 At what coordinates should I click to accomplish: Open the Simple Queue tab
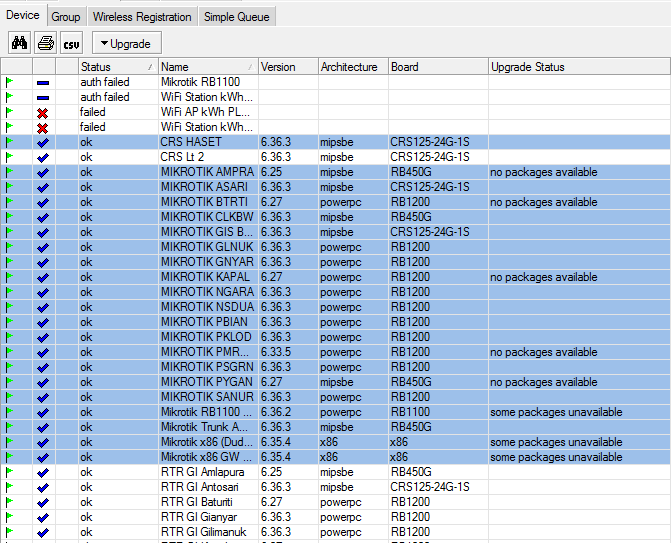click(x=237, y=17)
